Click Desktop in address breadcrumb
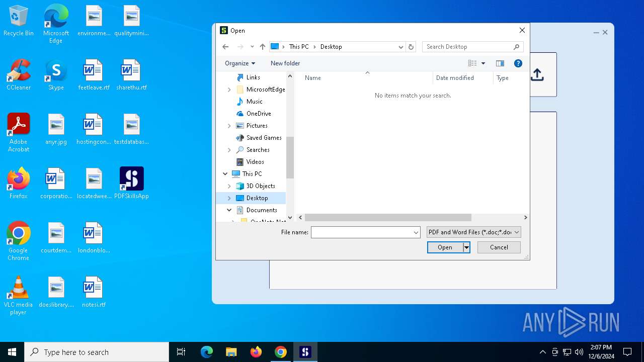This screenshot has height=362, width=644. [x=331, y=47]
